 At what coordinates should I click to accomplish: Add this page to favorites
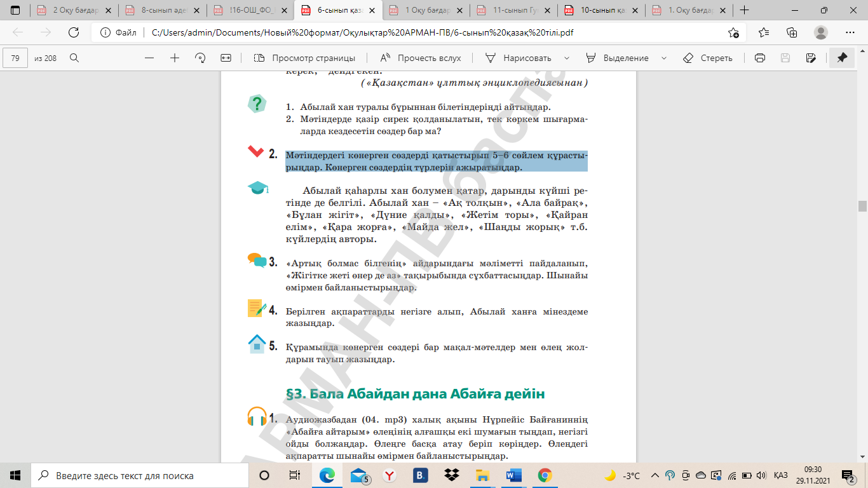click(x=733, y=32)
